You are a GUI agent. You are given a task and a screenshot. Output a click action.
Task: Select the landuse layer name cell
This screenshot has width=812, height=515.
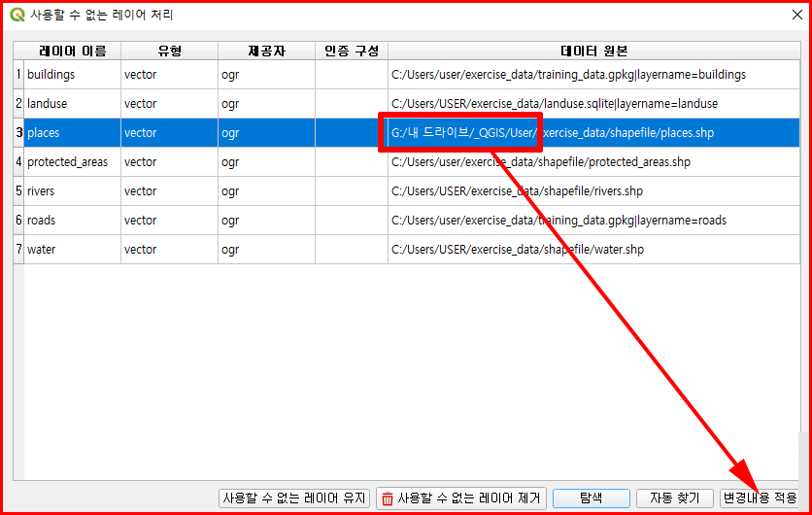[x=72, y=103]
